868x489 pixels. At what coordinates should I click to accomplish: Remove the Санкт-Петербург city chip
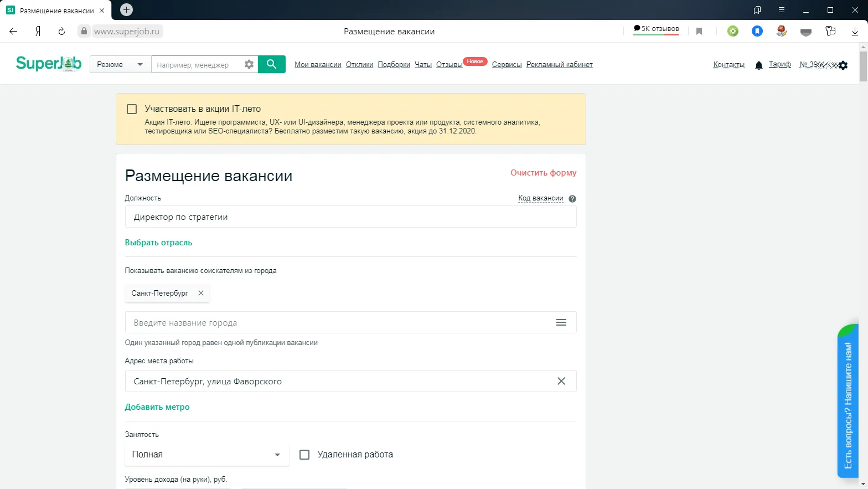pyautogui.click(x=201, y=293)
